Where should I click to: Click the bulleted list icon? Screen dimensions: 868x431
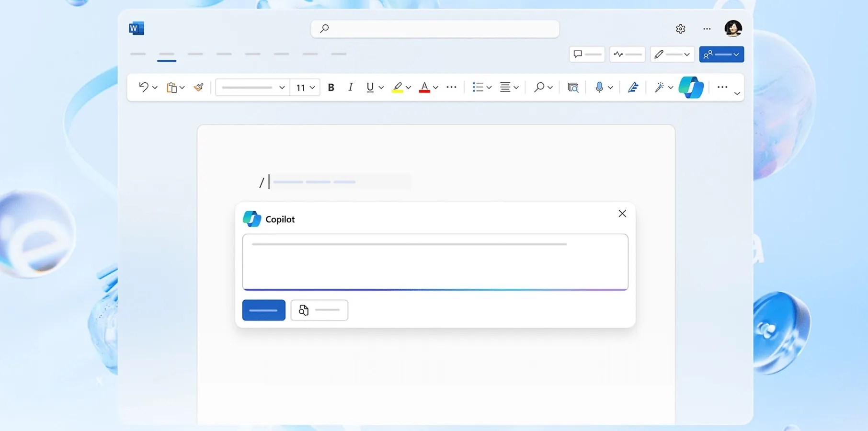pos(478,87)
